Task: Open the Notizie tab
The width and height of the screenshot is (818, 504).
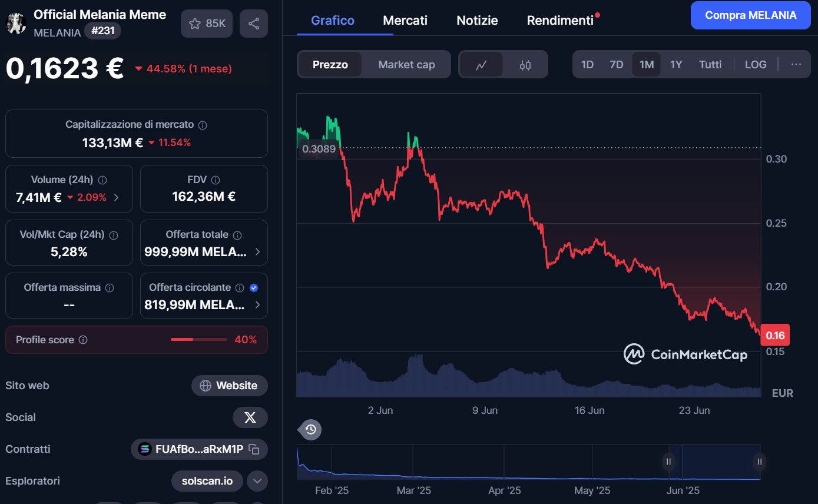Action: (x=477, y=20)
